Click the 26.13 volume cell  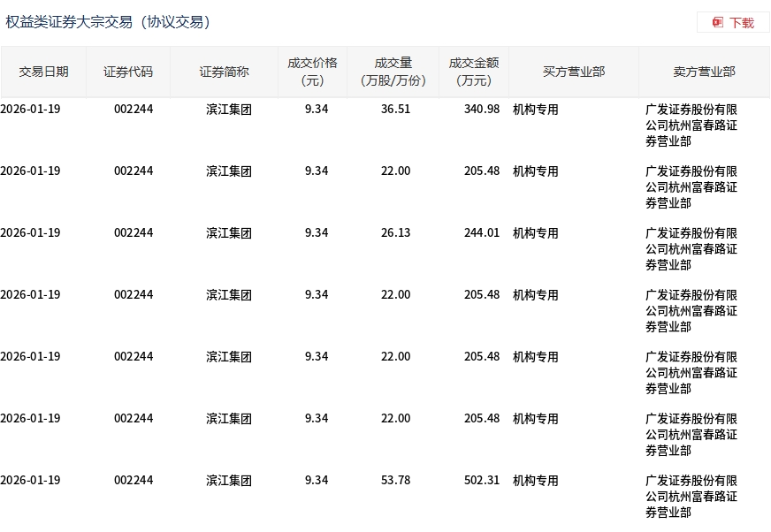click(395, 233)
